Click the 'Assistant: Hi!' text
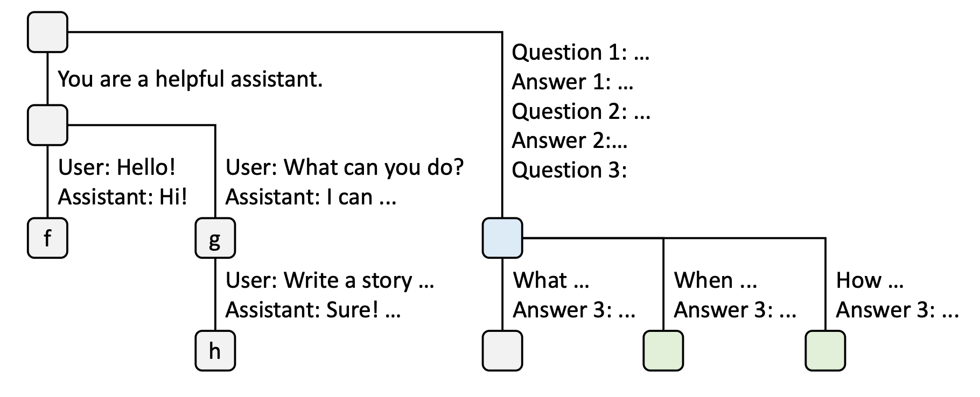The image size is (980, 397). [x=123, y=197]
